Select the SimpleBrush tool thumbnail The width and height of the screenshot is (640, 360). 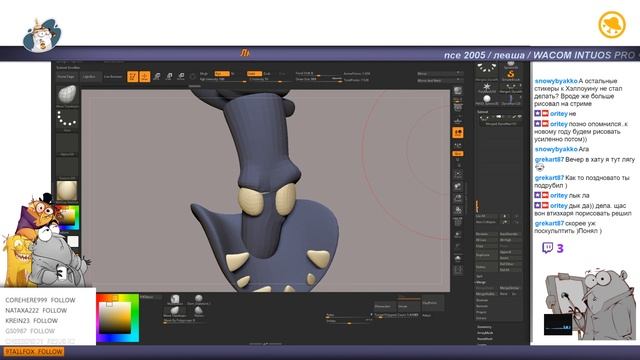[511, 75]
